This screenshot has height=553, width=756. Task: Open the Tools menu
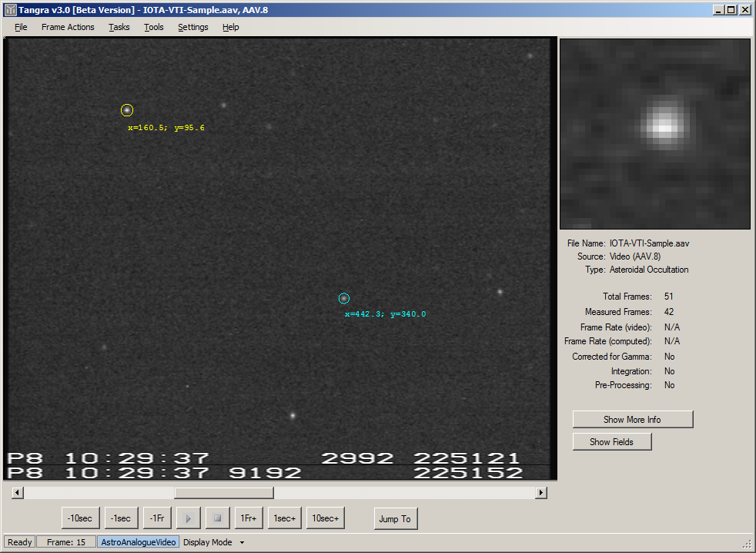(154, 27)
